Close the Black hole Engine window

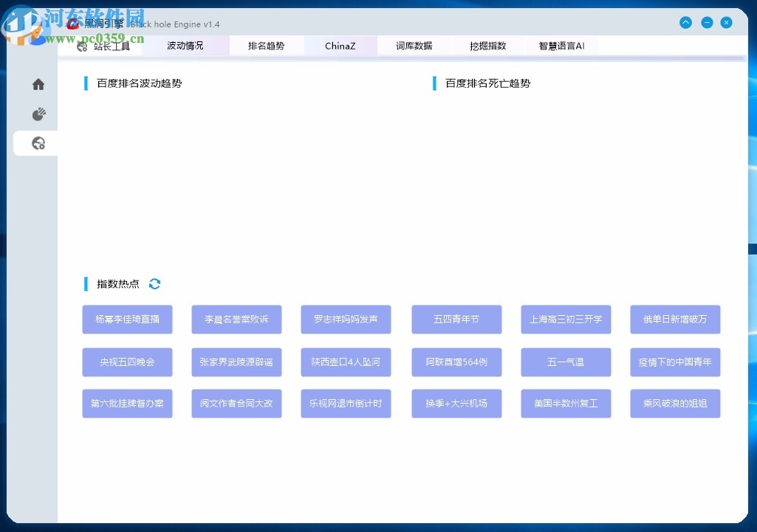(x=726, y=23)
